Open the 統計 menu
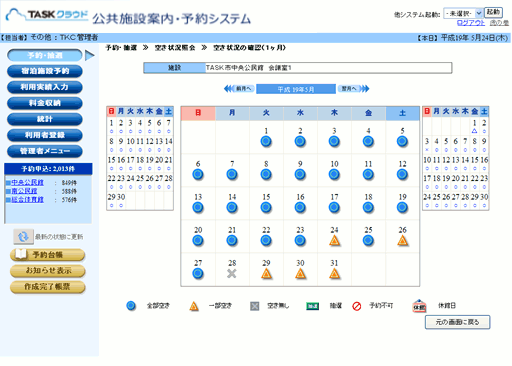Image resolution: width=512 pixels, height=366 pixels. click(45, 119)
